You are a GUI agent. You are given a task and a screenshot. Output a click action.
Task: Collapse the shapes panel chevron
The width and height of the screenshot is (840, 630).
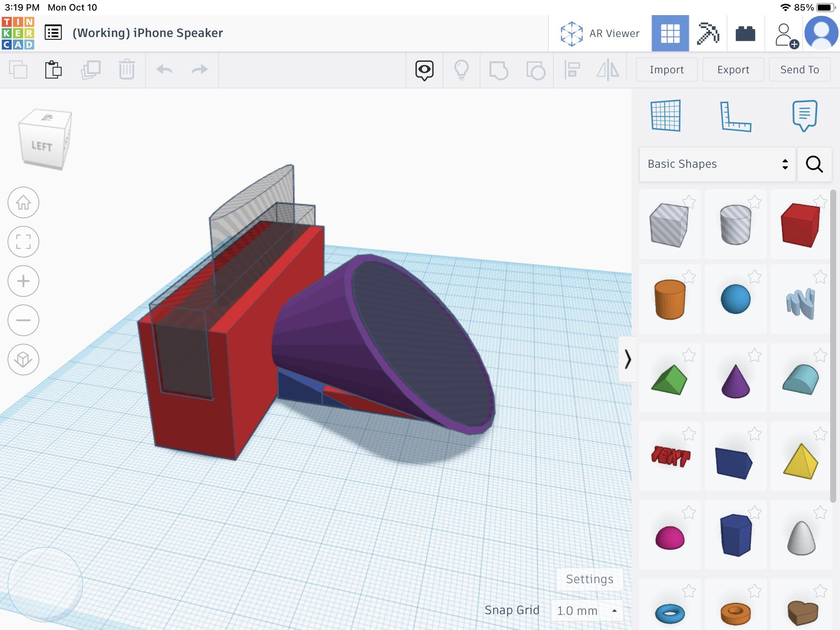627,359
